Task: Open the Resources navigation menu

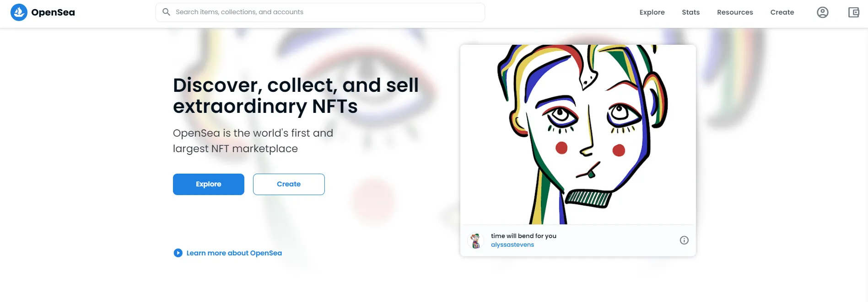Action: [x=735, y=12]
